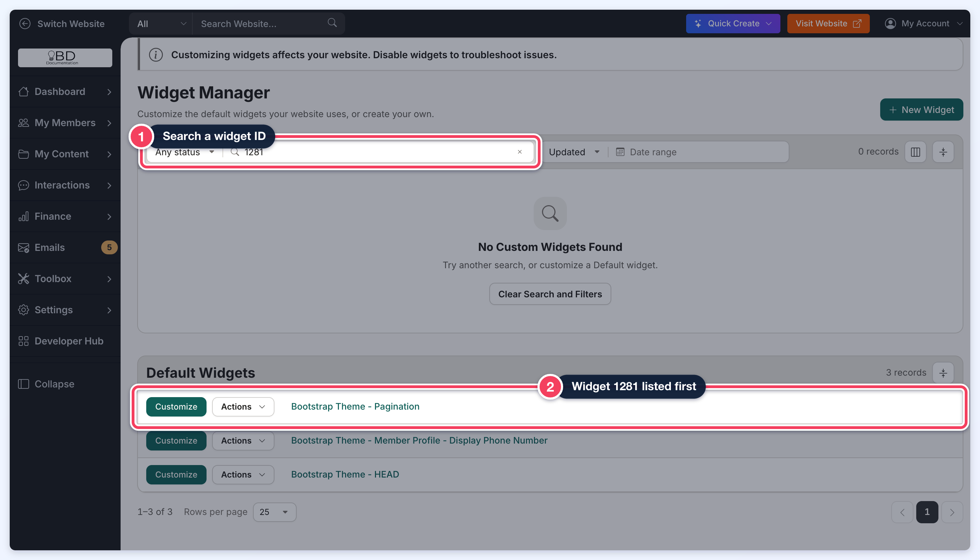980x560 pixels.
Task: Clear the widget search with the X icon
Action: (519, 152)
